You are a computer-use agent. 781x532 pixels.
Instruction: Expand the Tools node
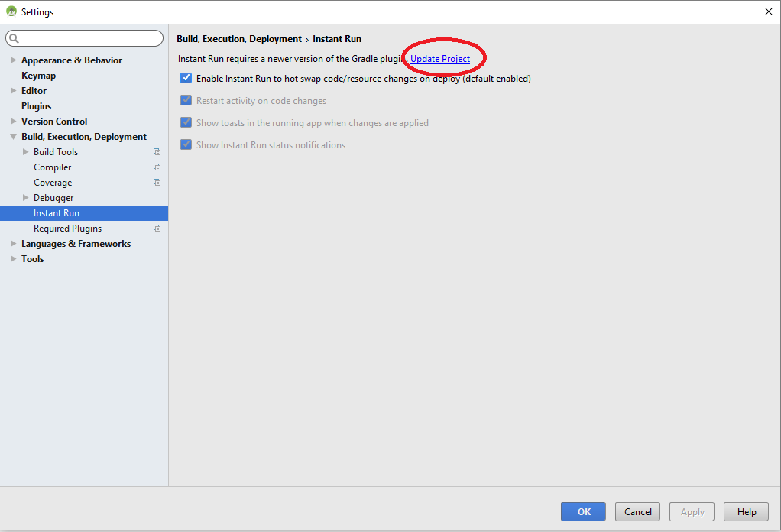click(12, 258)
